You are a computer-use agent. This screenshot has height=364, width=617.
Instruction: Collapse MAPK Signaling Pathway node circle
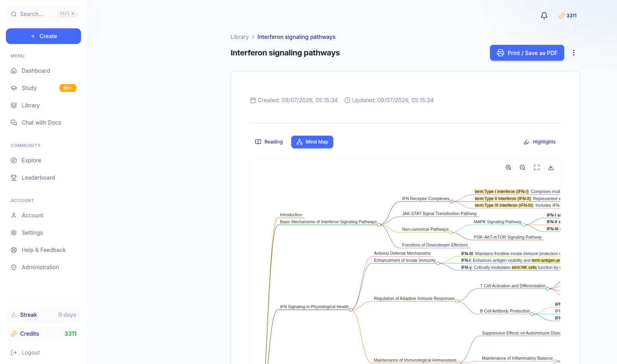(524, 225)
